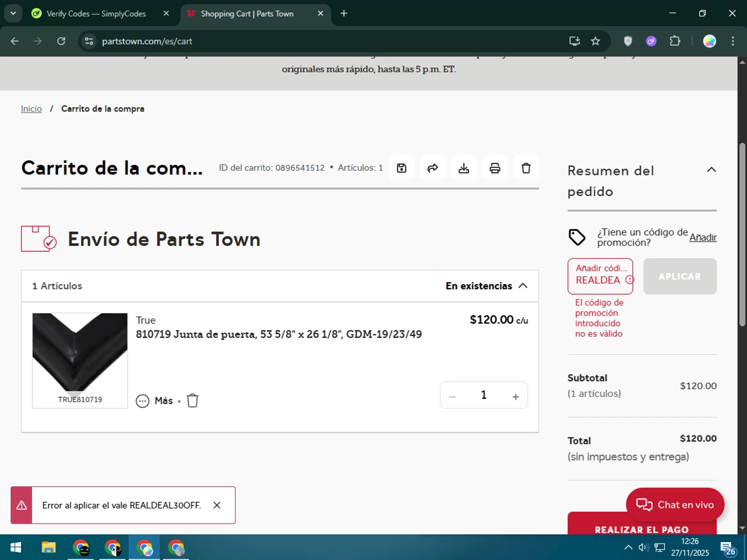The width and height of the screenshot is (747, 560).
Task: Reload the page with refresh icon
Action: pyautogui.click(x=61, y=41)
